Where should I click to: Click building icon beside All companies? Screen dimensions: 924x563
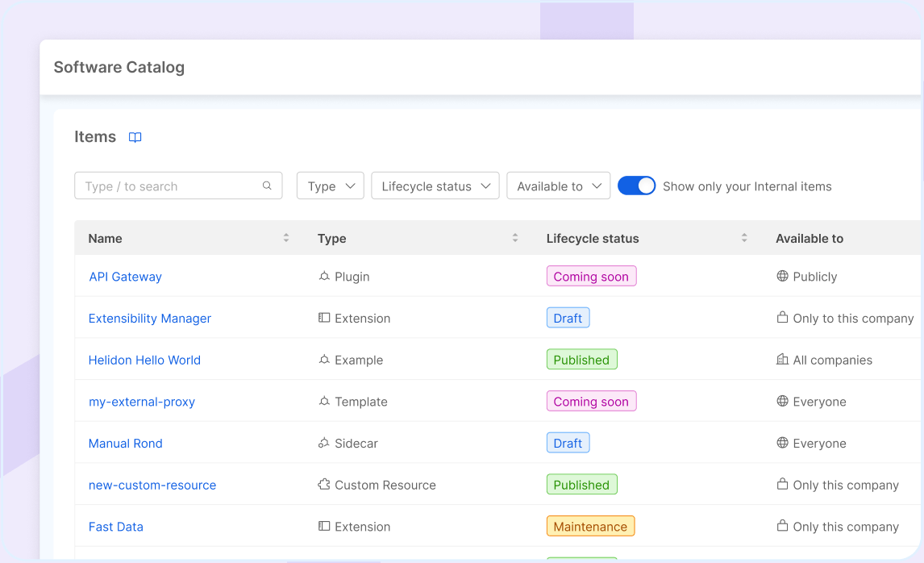[x=783, y=359]
